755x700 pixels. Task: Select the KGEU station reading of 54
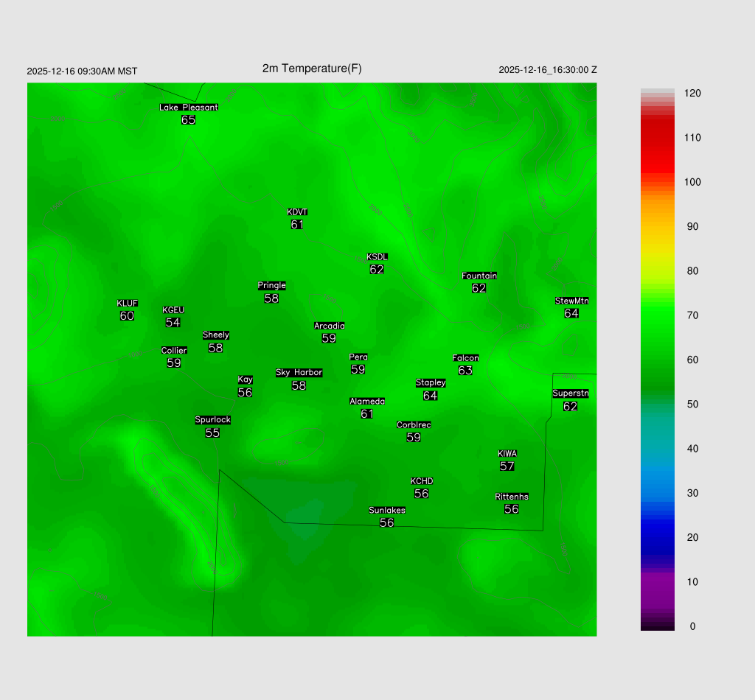click(x=173, y=323)
